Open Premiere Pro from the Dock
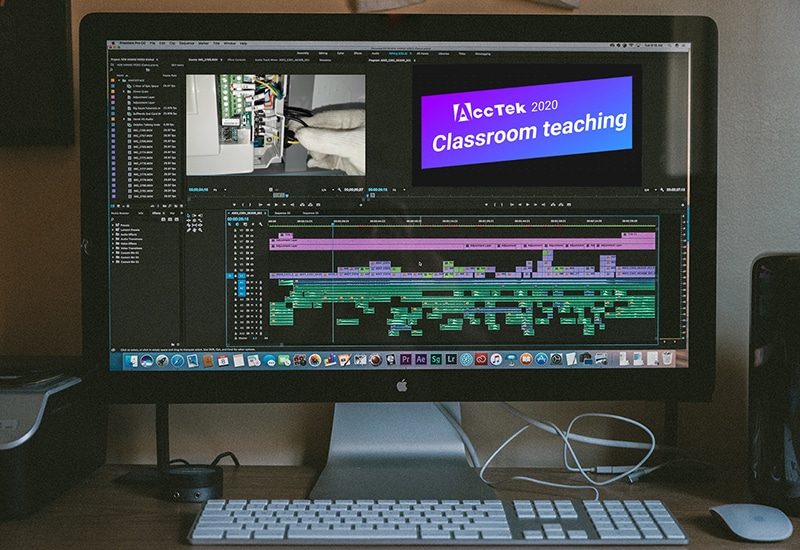This screenshot has width=800, height=550. (x=406, y=360)
